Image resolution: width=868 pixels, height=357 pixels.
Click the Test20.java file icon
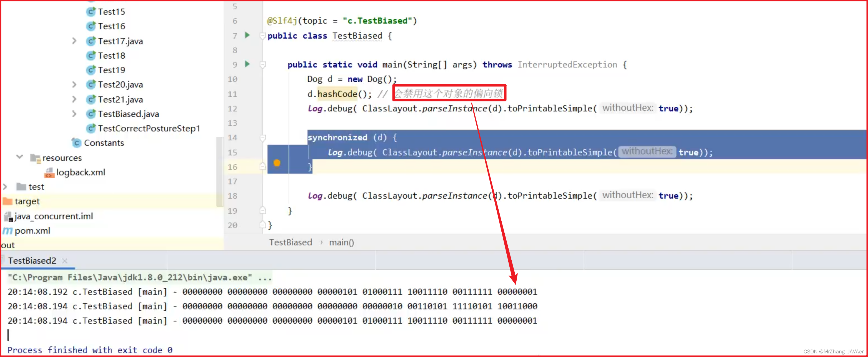pos(91,85)
